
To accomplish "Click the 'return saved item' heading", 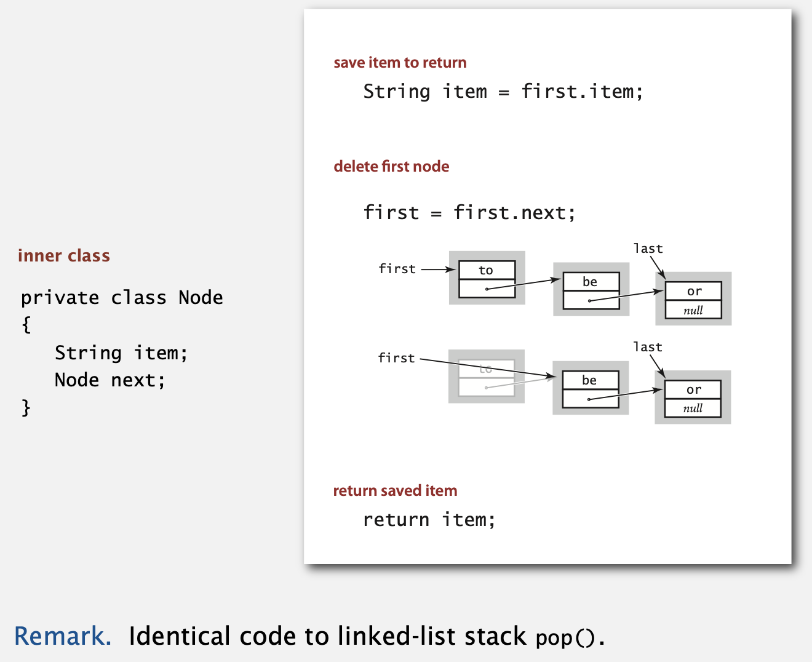I will point(395,491).
